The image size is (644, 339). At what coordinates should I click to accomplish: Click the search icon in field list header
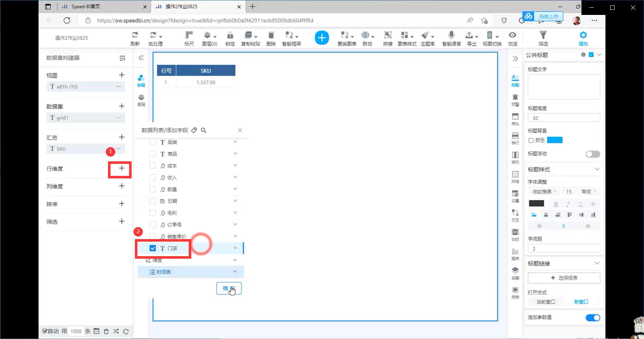tap(204, 130)
